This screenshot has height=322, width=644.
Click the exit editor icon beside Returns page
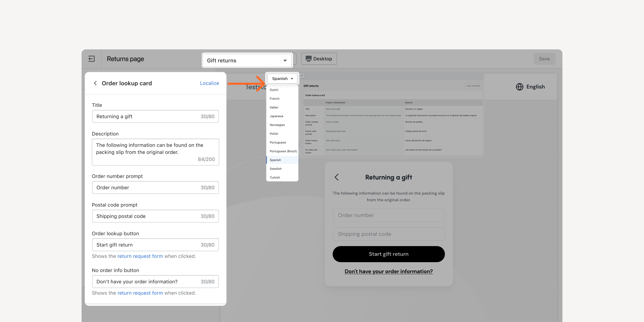tap(91, 59)
